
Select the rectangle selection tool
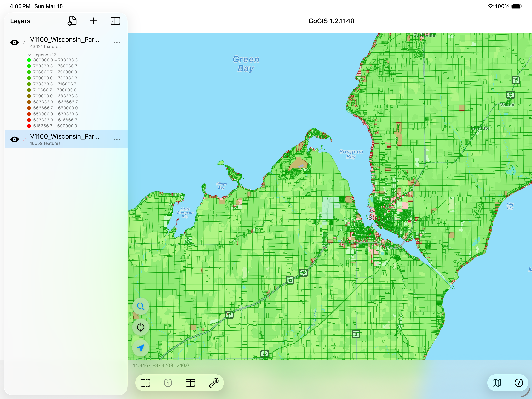coord(145,383)
